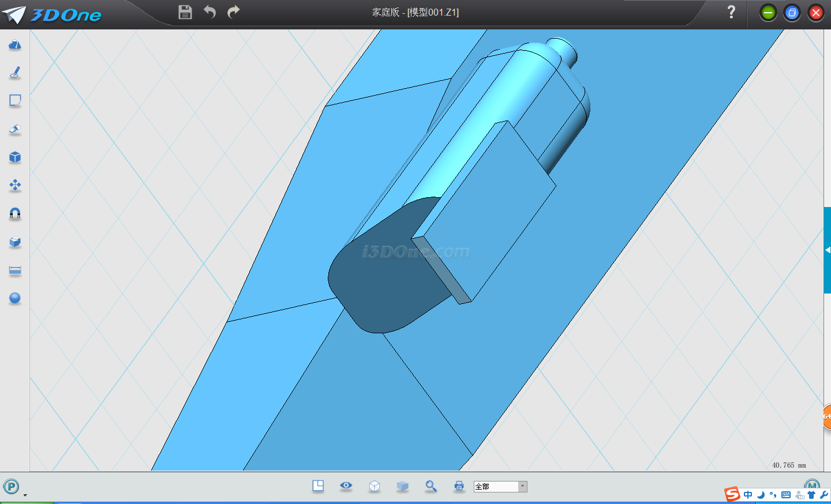Select the solid cube feature tool

15,157
